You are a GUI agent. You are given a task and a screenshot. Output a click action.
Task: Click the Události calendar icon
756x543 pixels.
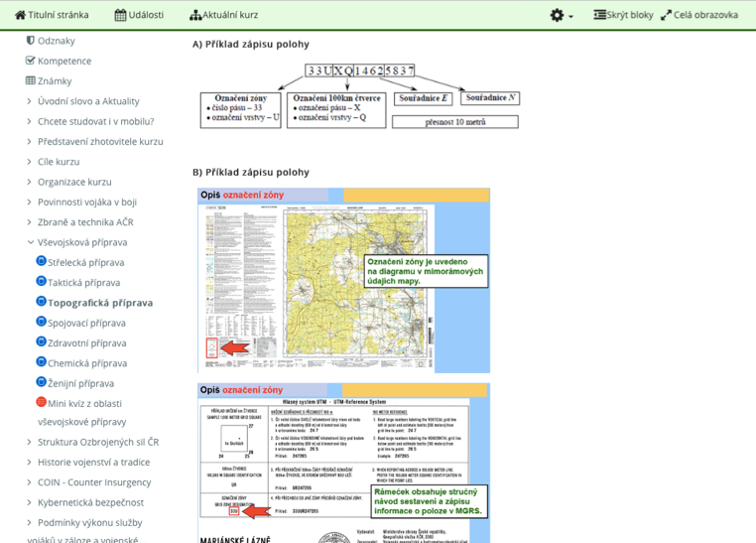tap(120, 15)
